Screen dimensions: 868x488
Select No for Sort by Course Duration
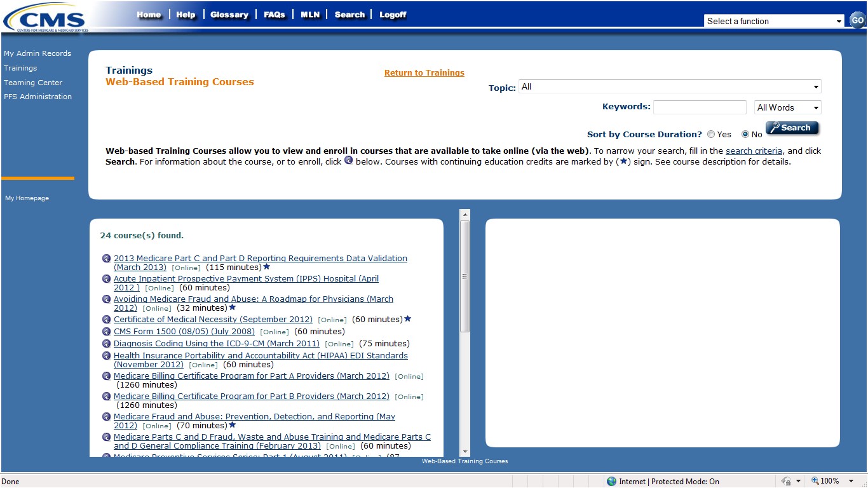[745, 134]
